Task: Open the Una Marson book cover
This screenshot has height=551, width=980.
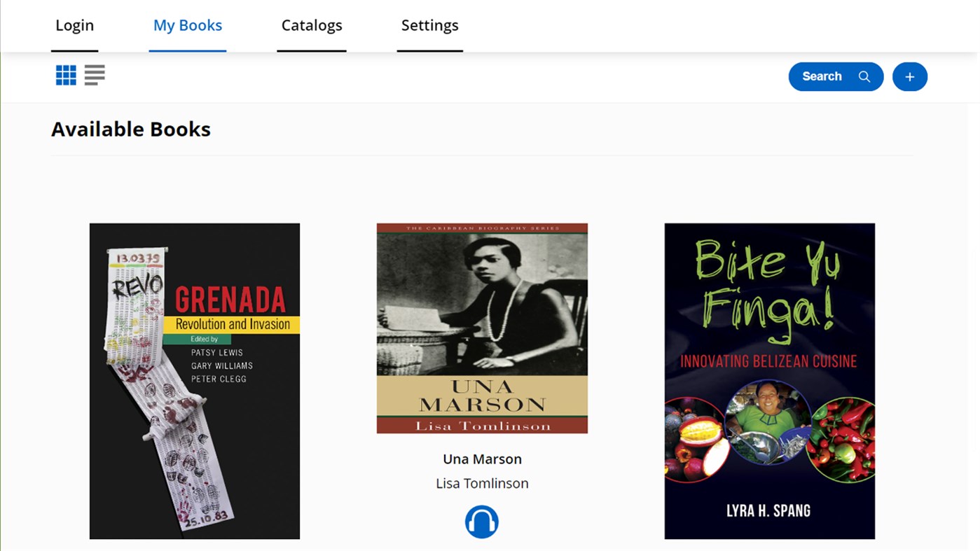Action: 481,327
